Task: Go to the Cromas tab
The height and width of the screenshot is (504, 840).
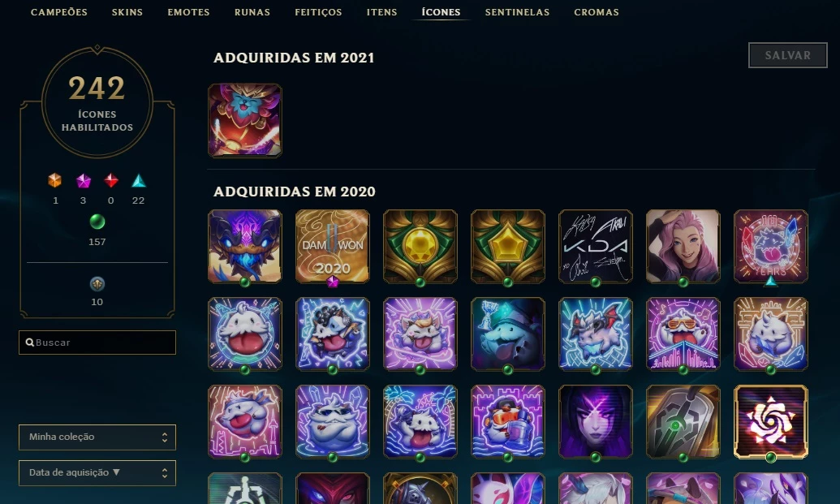Action: [x=597, y=12]
